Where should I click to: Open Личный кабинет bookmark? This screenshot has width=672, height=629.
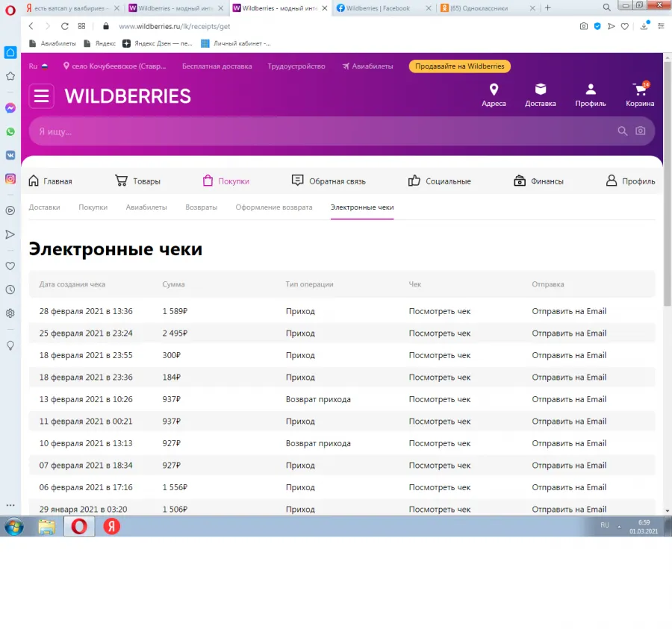pyautogui.click(x=236, y=43)
